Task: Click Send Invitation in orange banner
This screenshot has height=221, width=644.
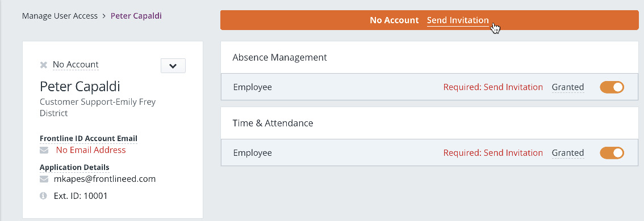Action: click(x=458, y=20)
